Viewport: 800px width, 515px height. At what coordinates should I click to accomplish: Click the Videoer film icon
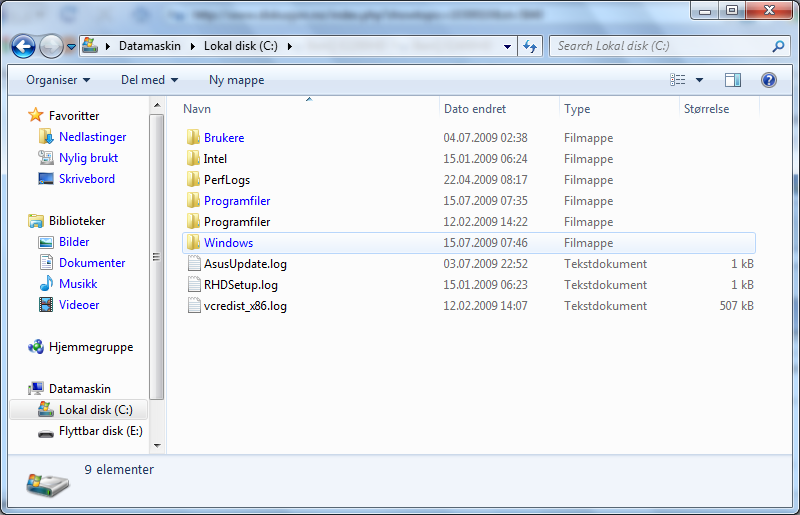click(46, 304)
